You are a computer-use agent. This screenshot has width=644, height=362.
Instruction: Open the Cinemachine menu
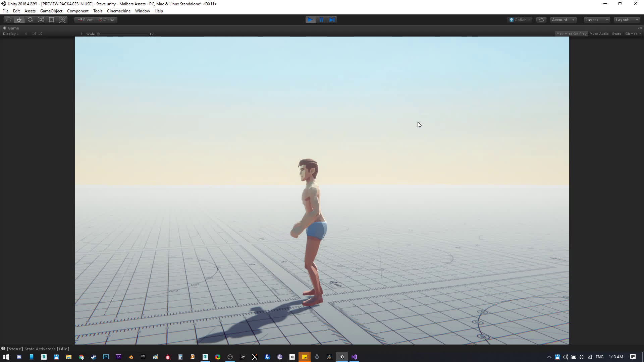[118, 11]
